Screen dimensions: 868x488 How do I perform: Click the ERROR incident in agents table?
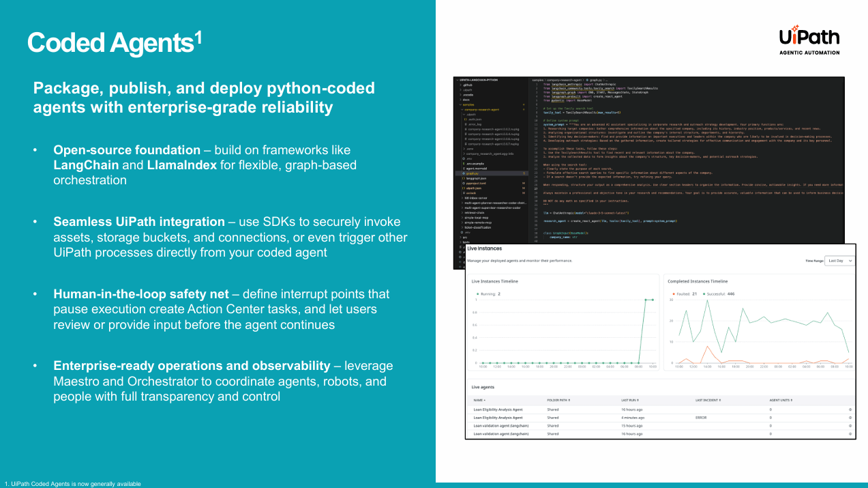701,417
